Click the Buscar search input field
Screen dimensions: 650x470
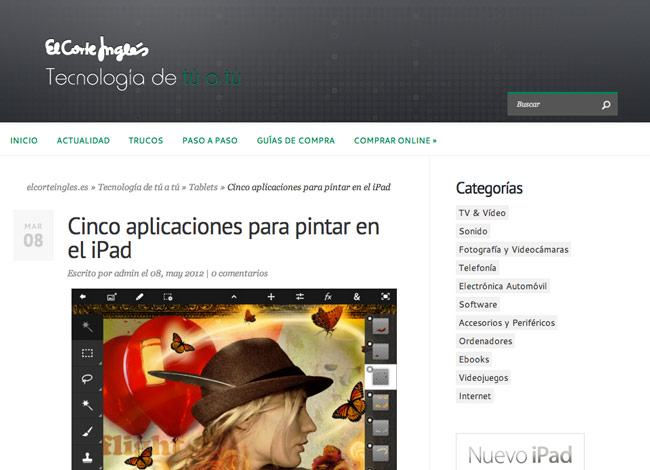click(553, 105)
